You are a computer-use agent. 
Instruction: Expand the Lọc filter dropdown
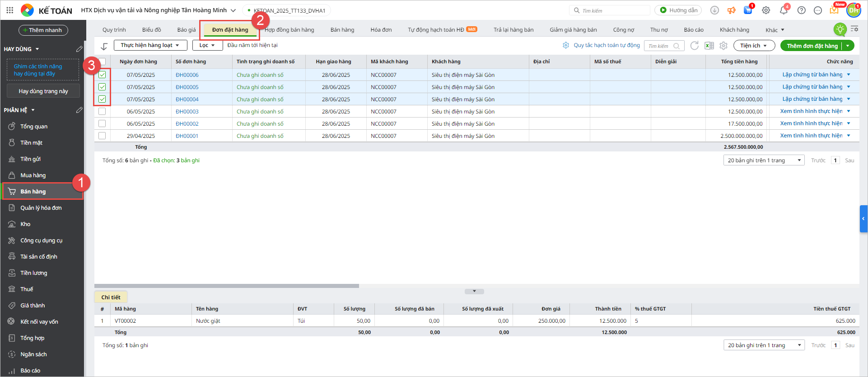click(x=207, y=45)
